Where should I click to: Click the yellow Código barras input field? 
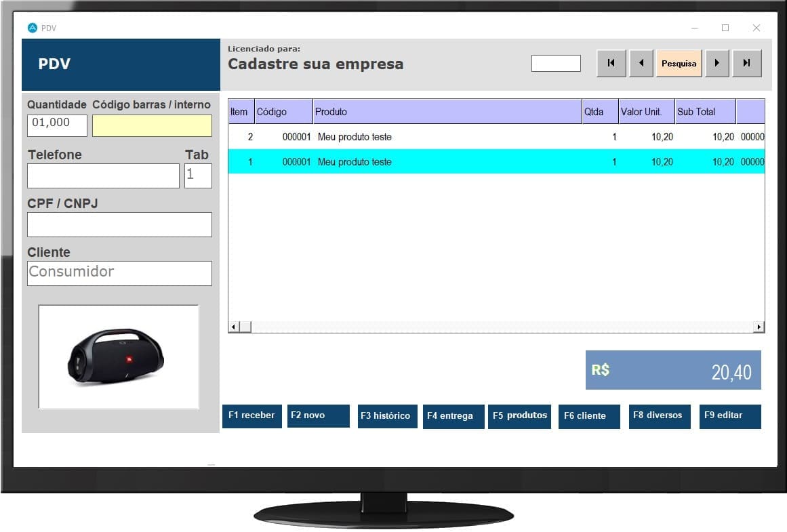(x=152, y=125)
